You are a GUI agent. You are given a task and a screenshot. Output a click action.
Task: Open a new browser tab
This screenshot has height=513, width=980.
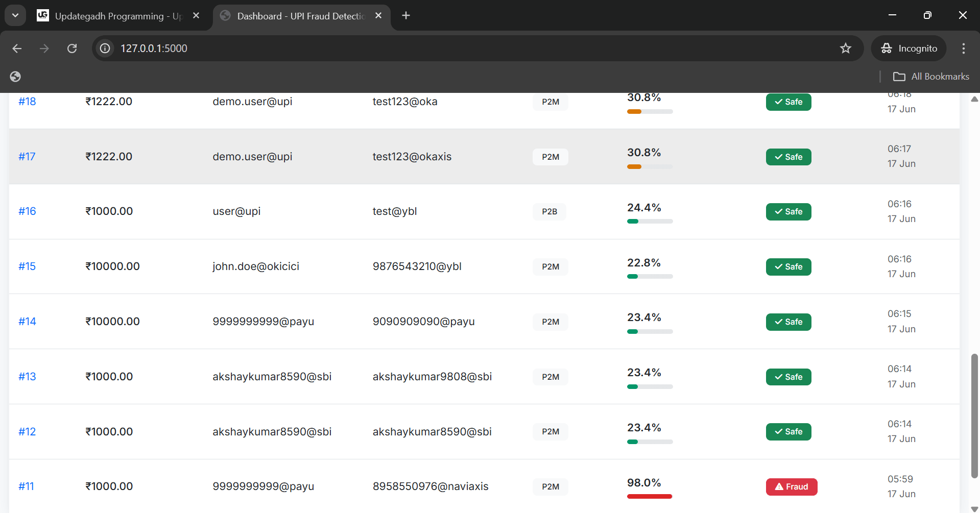click(406, 16)
